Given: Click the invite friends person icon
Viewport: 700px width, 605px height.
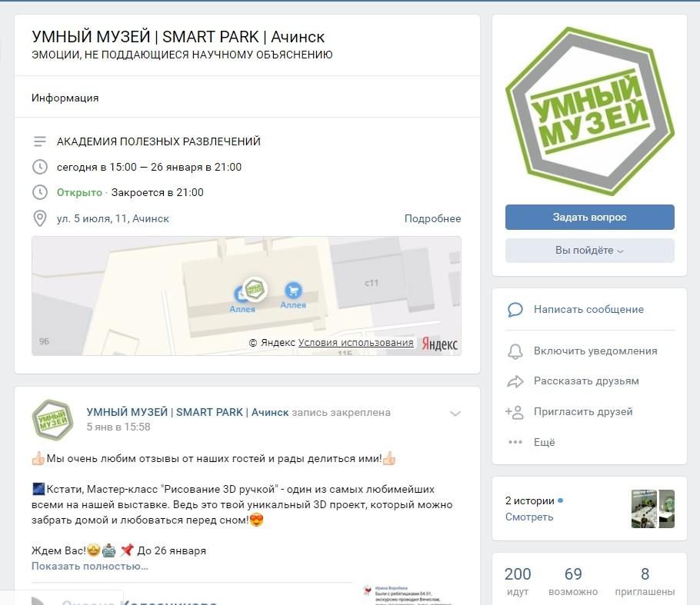Looking at the screenshot, I should pyautogui.click(x=515, y=412).
